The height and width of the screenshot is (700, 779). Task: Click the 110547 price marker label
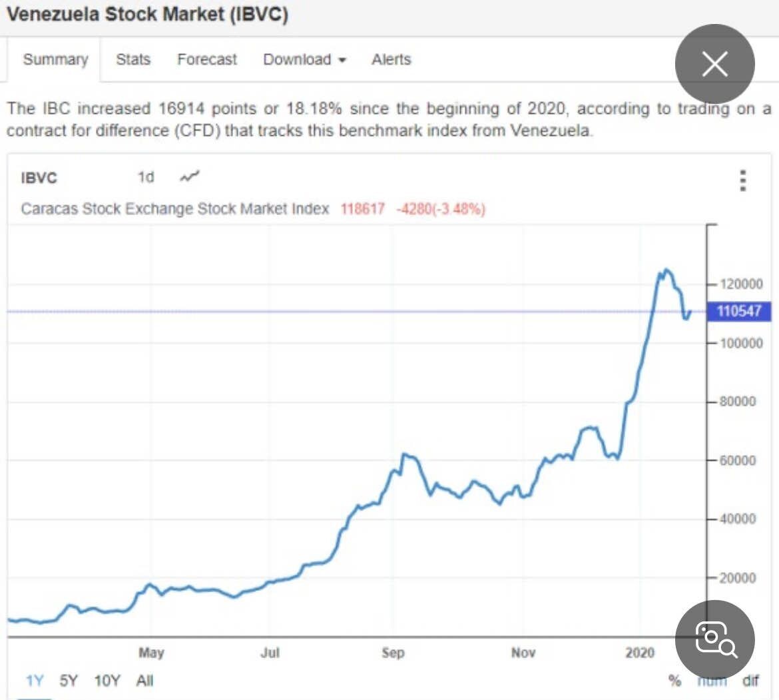point(738,311)
